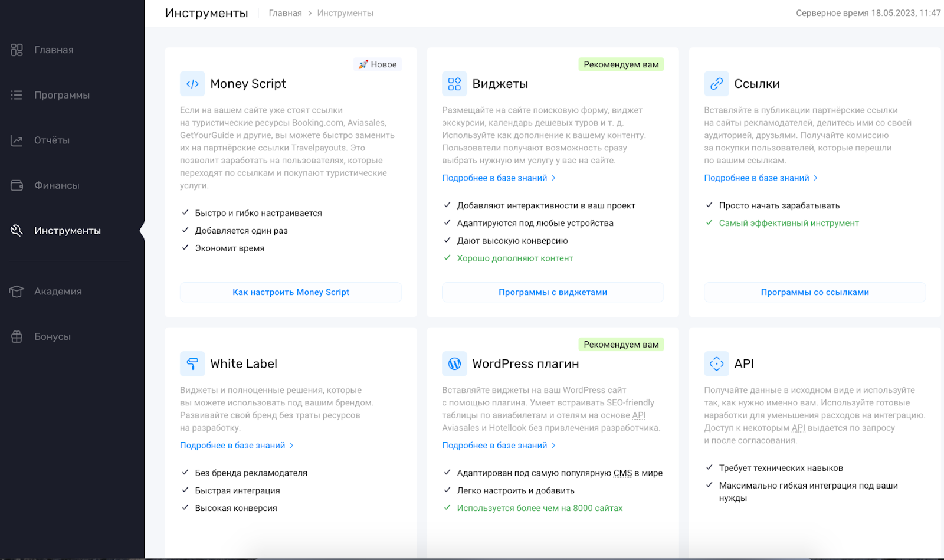Click the WordPress logo icon
944x560 pixels.
(454, 363)
